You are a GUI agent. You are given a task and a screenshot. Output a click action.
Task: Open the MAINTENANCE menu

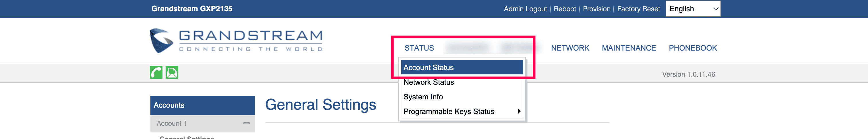pos(629,48)
